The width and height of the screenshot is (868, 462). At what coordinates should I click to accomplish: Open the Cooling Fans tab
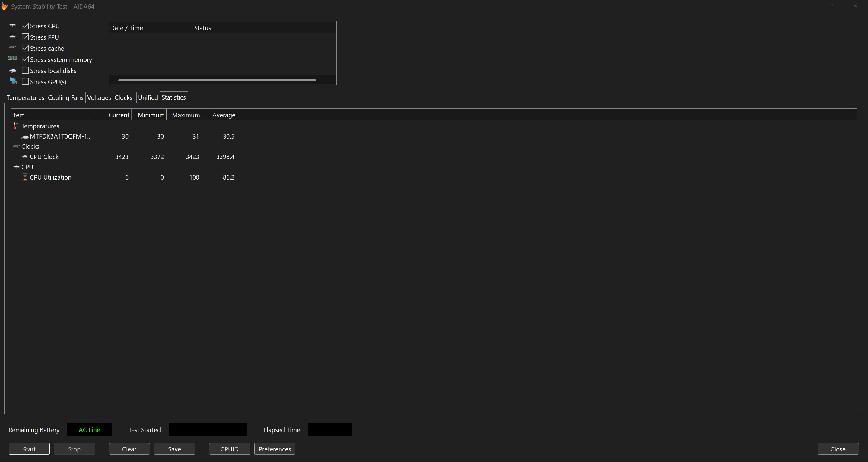[x=66, y=98]
